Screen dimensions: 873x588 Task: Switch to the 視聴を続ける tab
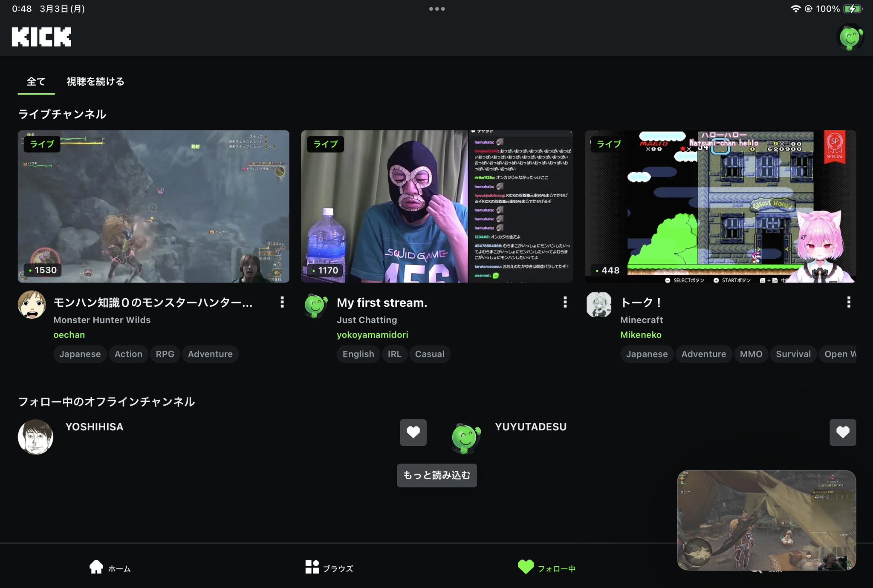(x=95, y=81)
